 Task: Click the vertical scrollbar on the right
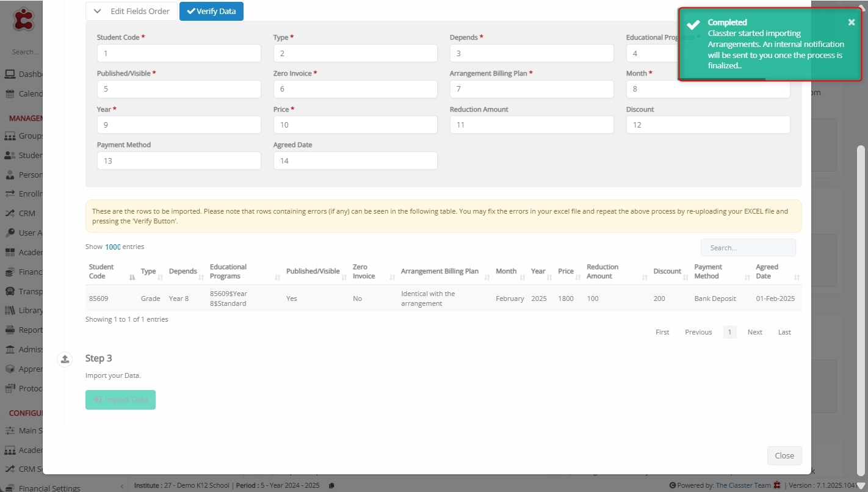861,244
